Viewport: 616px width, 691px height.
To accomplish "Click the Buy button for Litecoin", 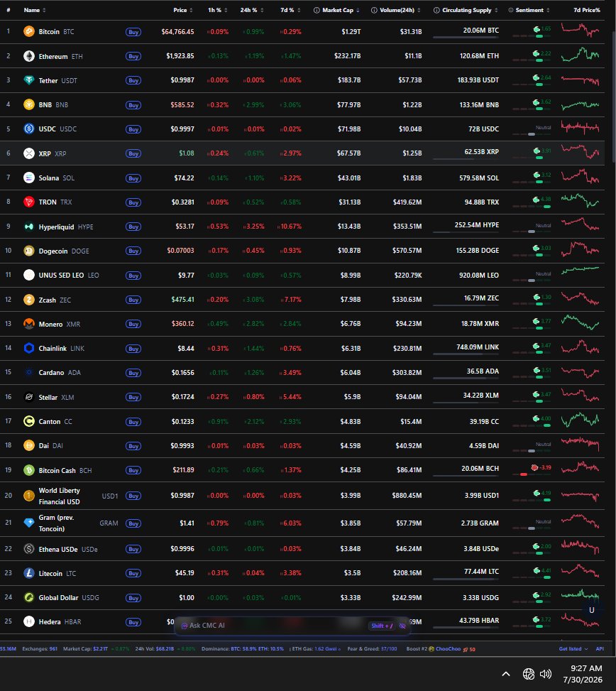I will [133, 573].
